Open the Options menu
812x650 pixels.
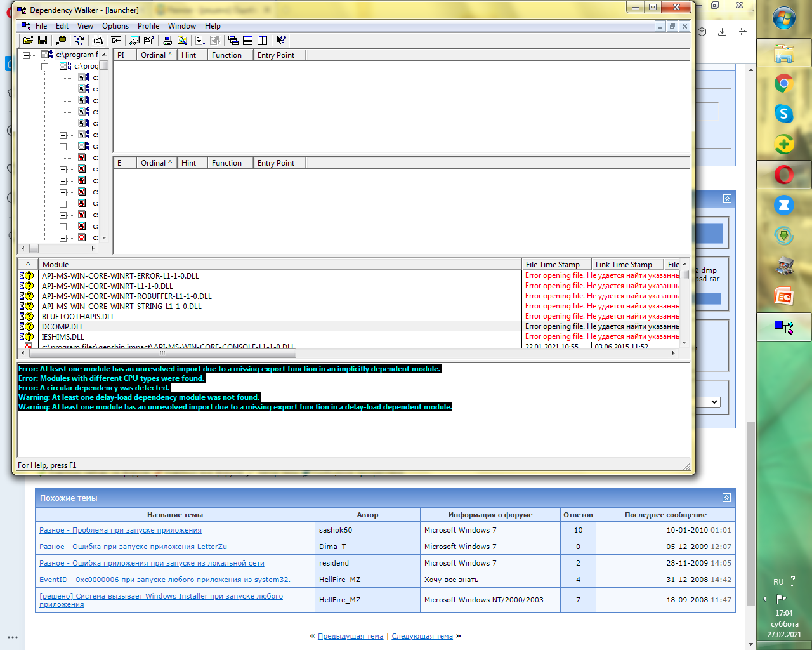click(x=115, y=26)
